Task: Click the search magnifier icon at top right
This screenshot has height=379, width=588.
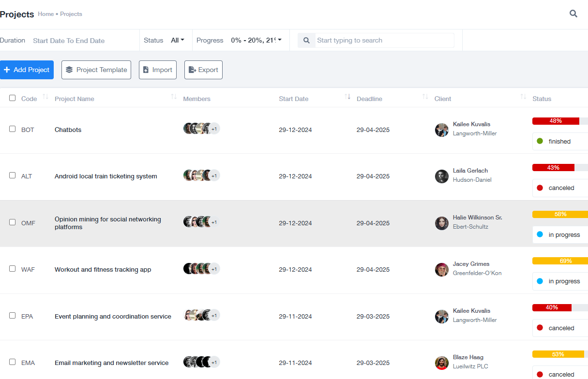Action: click(x=573, y=14)
